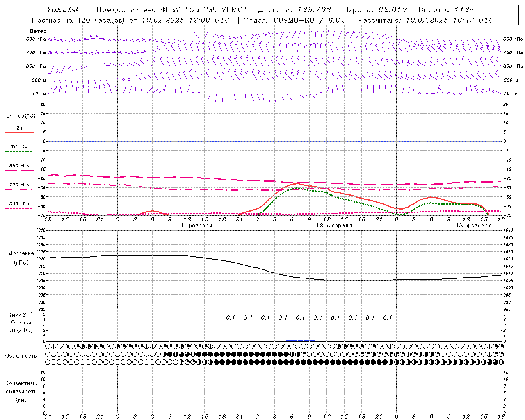Image resolution: width=525 pixels, height=420 pixels.
Task: Click the 'Конвективн.' convective cloud label
Action: (x=21, y=383)
